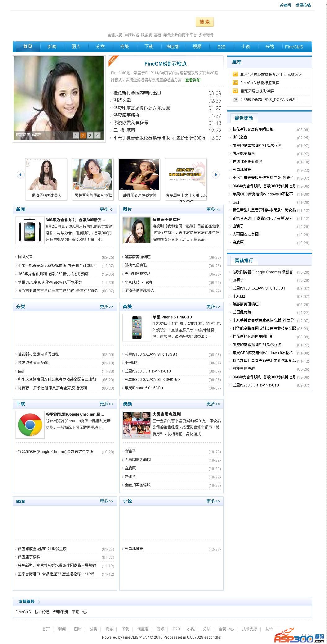327x644 pixels.
Task: Expand 更多>> in the 视频 section
Action: (x=213, y=404)
